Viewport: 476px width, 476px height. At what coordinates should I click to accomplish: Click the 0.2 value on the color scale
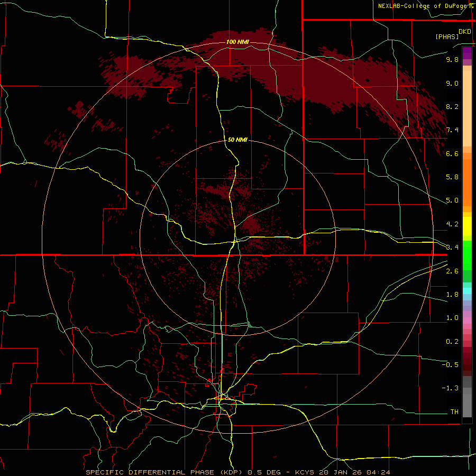coord(452,342)
